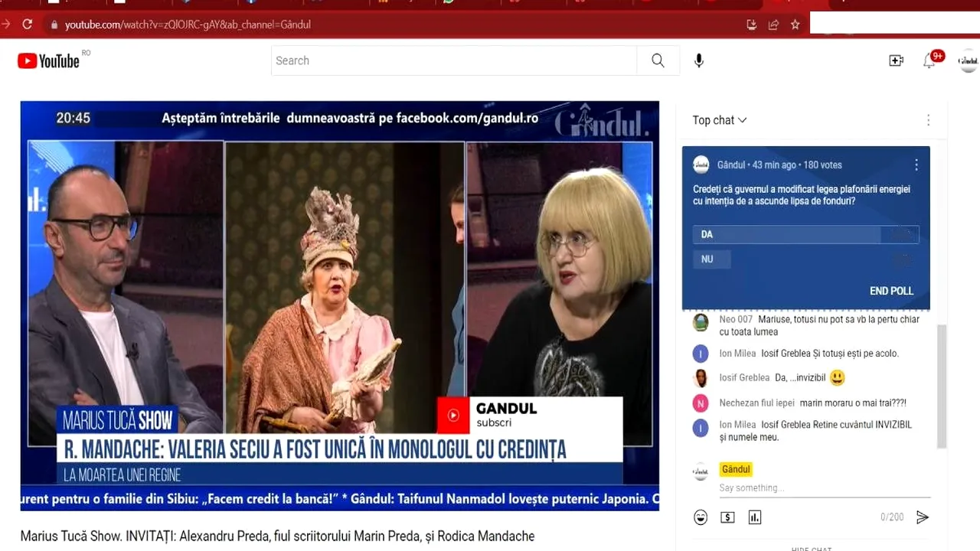Open the notifications bell with 9+ badge
This screenshot has height=551, width=980.
point(929,60)
